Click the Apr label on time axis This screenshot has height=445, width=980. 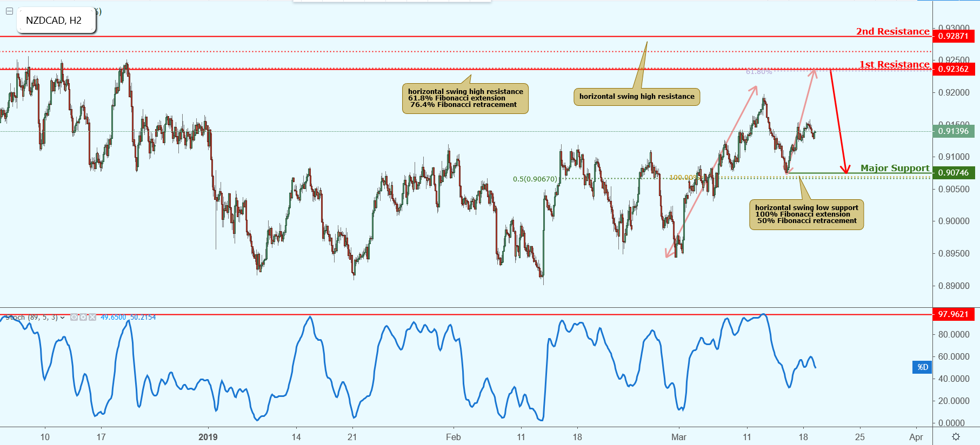[916, 437]
